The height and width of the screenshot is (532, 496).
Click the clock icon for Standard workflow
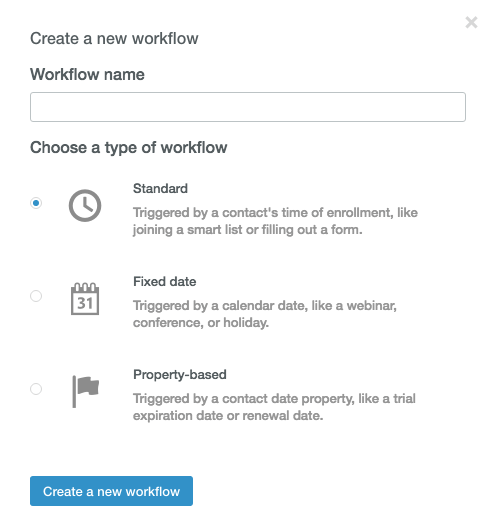[x=85, y=205]
